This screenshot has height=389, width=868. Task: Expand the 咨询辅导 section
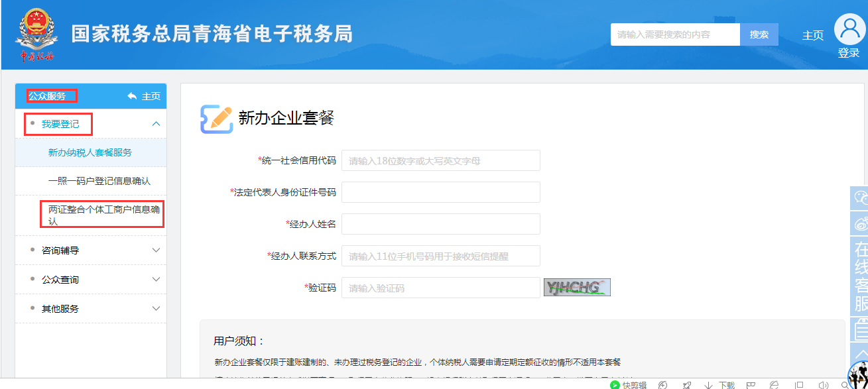pos(90,250)
